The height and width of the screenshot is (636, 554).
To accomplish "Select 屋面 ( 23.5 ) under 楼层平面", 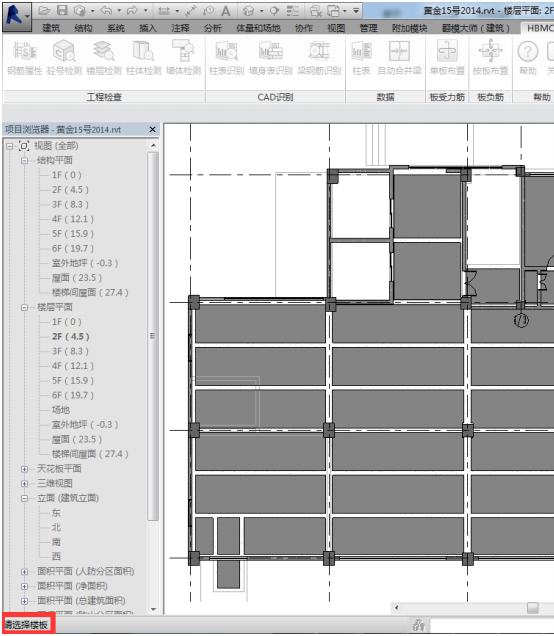I will tap(77, 440).
